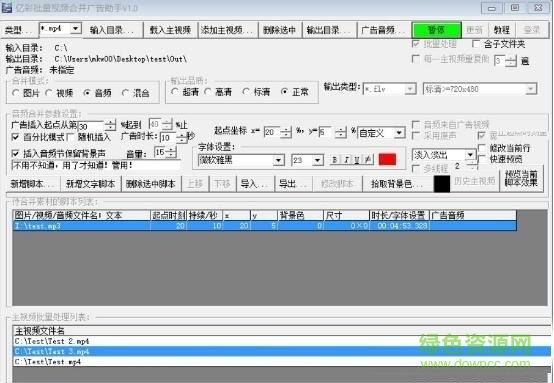
Task: Click the 导出 button
Action: (x=293, y=184)
